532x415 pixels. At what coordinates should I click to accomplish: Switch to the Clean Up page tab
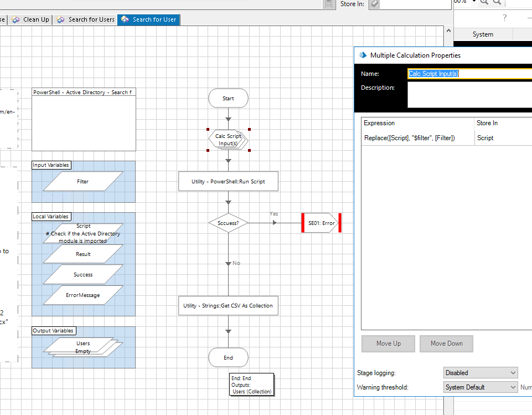31,20
